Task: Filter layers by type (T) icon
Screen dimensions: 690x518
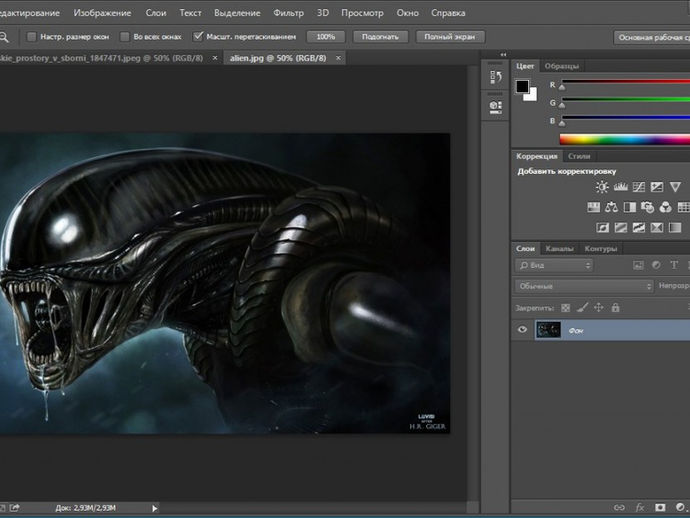Action: tap(674, 265)
